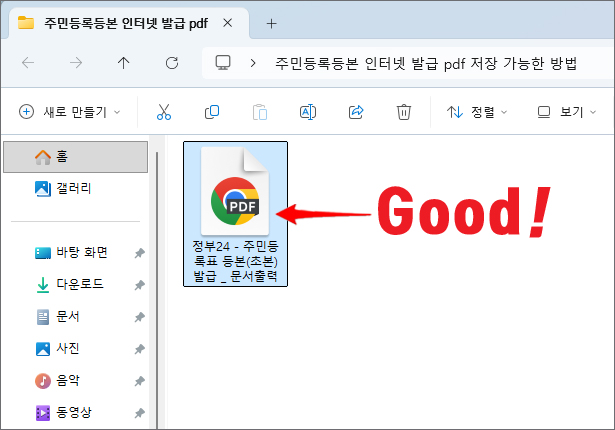Image resolution: width=615 pixels, height=430 pixels.
Task: Click the Paste clipboard icon
Action: (x=260, y=112)
